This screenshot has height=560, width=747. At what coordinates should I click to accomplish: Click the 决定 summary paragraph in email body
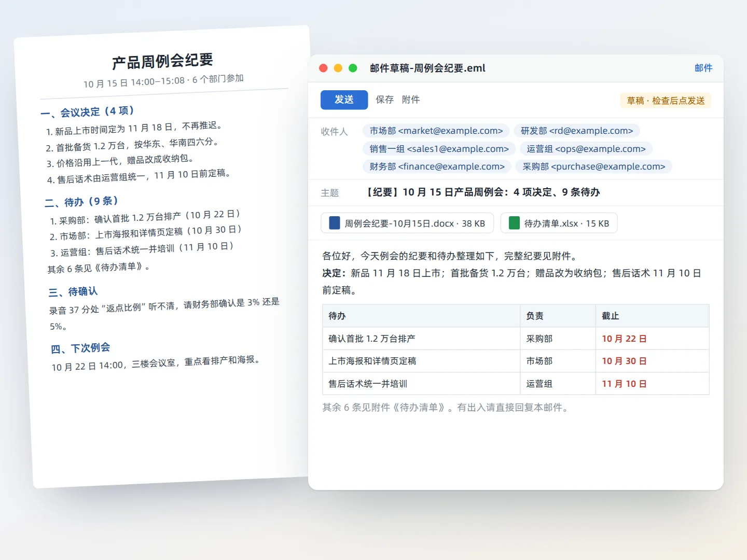point(512,282)
